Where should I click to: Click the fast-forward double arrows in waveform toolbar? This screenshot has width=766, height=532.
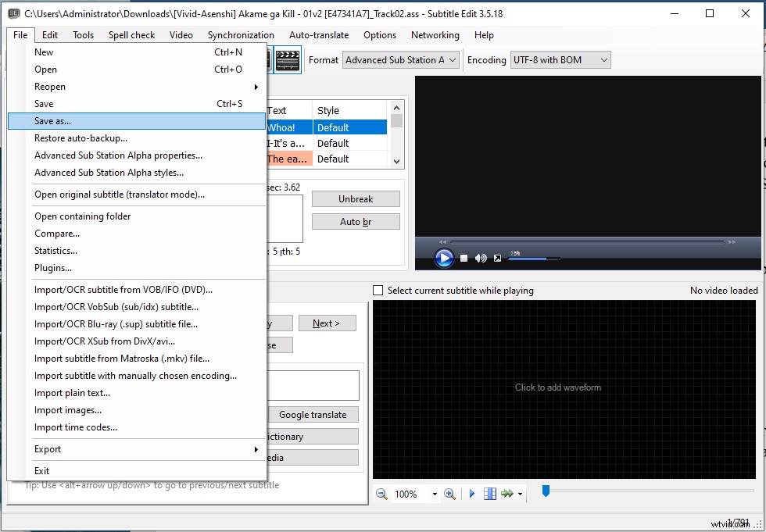pos(506,494)
